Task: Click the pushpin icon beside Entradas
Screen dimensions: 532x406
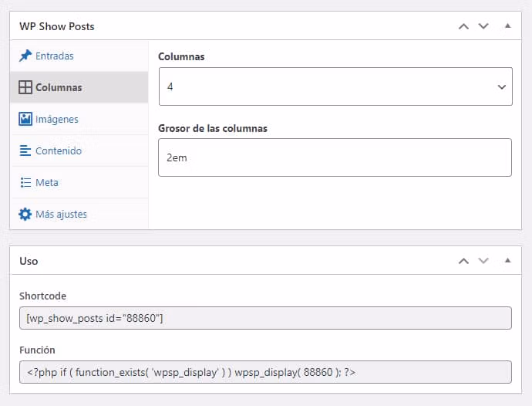Action: click(x=25, y=56)
